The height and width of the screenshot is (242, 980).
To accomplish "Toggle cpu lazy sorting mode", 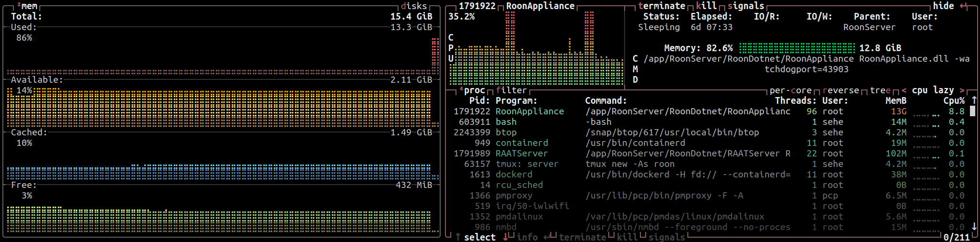I will (933, 90).
